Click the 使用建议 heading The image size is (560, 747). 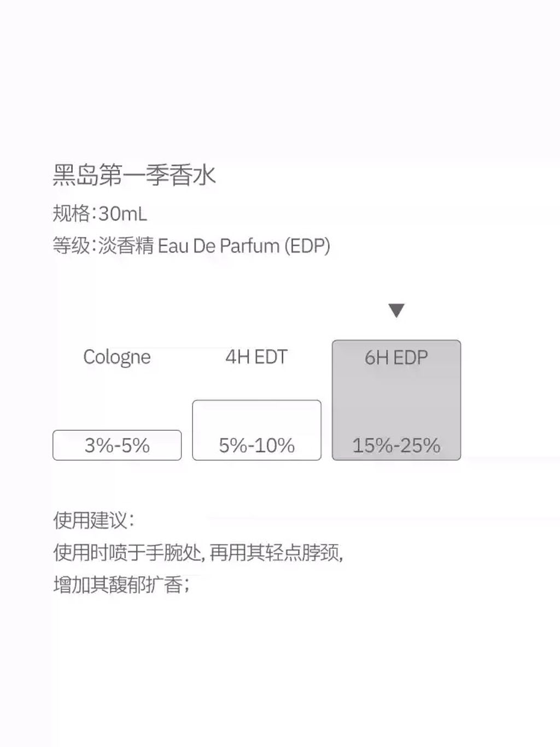point(93,520)
